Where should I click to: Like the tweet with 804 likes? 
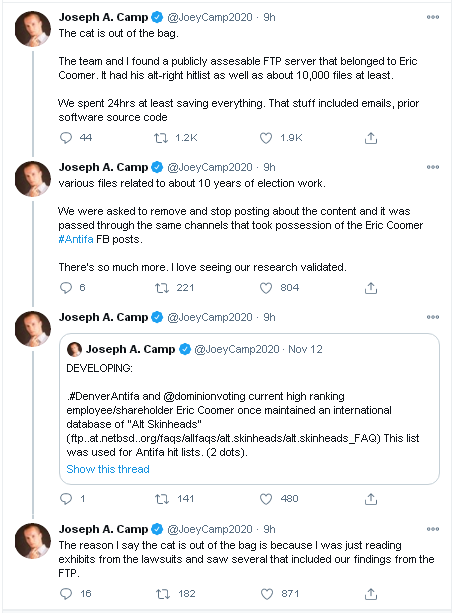(x=266, y=288)
